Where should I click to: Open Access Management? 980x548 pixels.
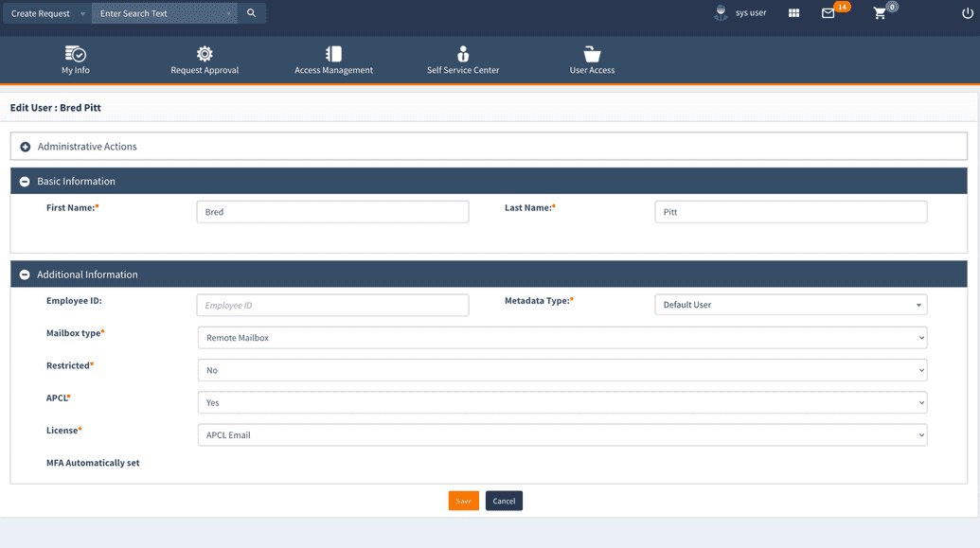pyautogui.click(x=333, y=60)
